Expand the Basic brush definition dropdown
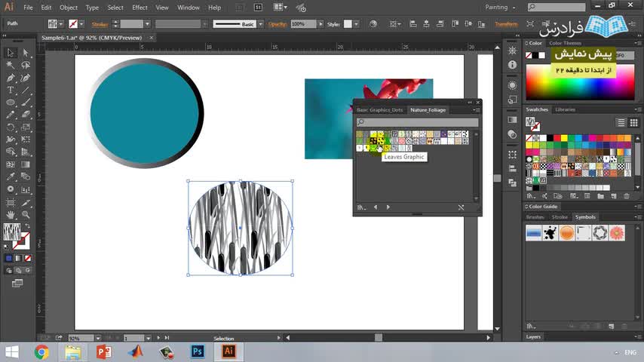Screen dimensions: 644x362 coord(260,24)
